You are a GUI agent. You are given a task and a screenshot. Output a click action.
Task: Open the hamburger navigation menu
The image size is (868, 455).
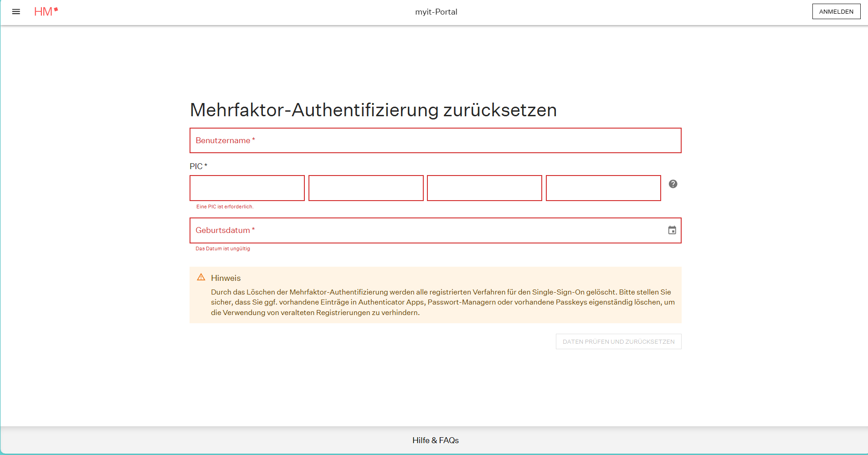[16, 12]
